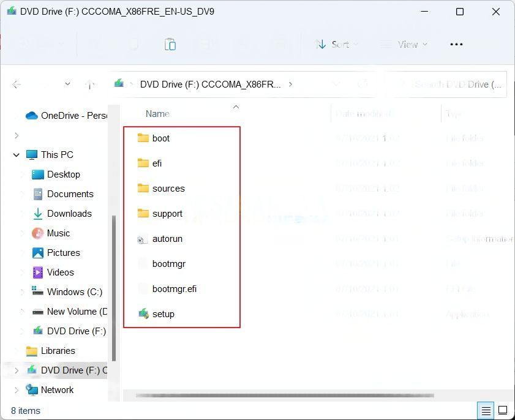515x420 pixels.
Task: Select the highlighted DVD Drive (F:) C entry
Action: 67,370
